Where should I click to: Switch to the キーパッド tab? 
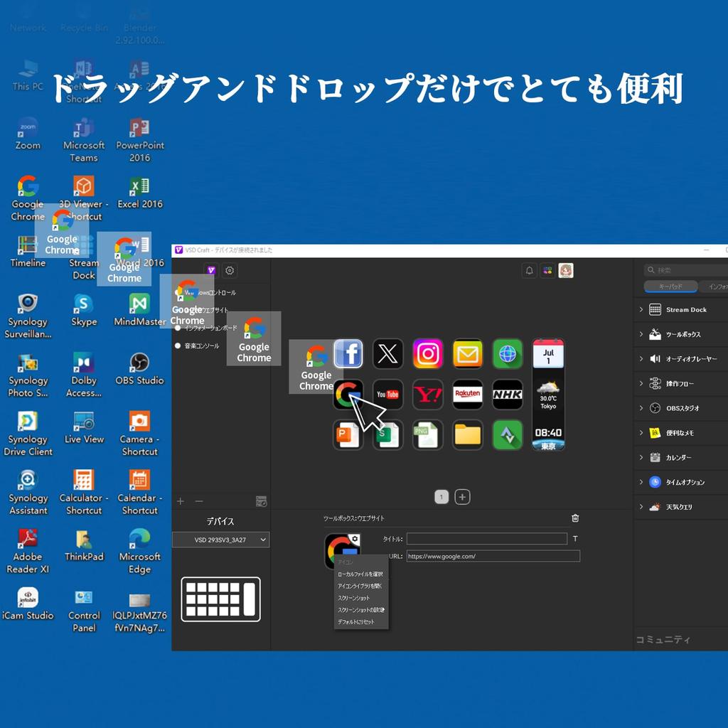[670, 287]
